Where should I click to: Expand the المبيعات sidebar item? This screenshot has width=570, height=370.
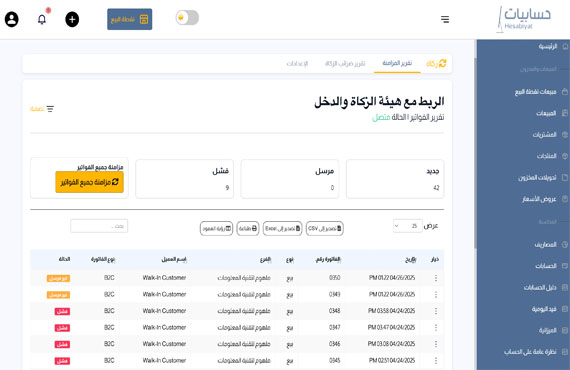click(546, 113)
